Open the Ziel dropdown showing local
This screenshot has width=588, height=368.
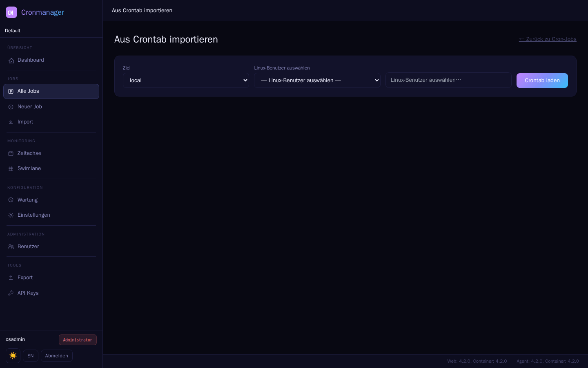coord(186,81)
